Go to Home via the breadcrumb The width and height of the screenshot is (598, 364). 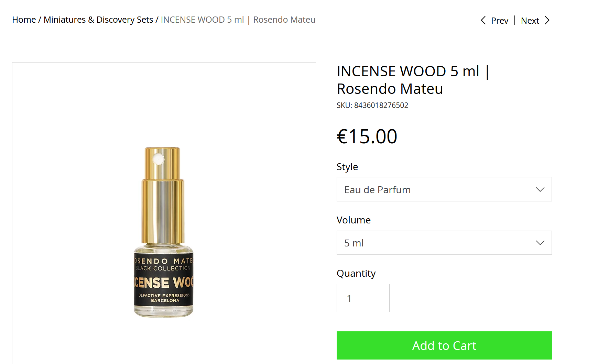[x=24, y=20]
